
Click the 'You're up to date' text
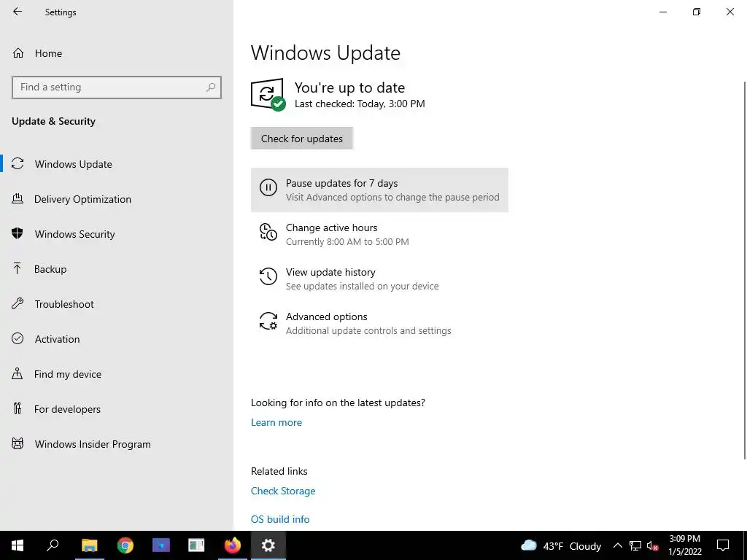coord(349,87)
